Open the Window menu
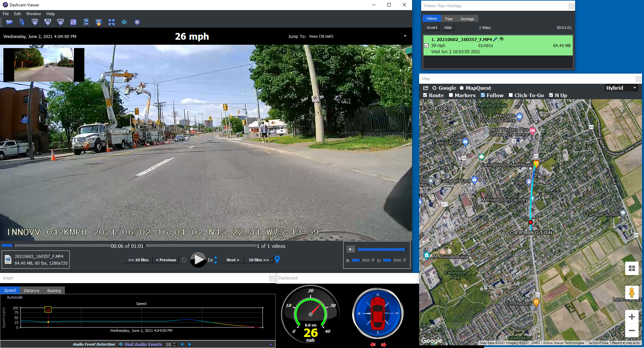Viewport: 644px width, 348px height. [x=33, y=14]
